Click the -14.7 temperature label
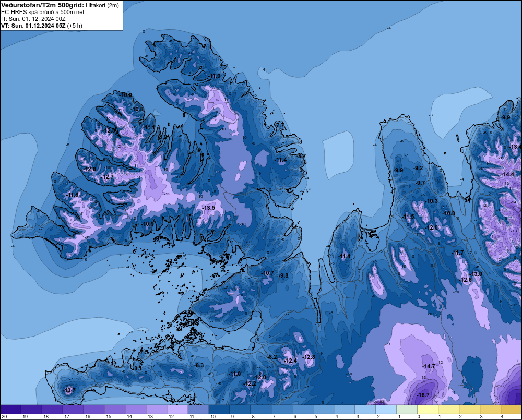This screenshot has width=522, height=420. click(x=429, y=366)
